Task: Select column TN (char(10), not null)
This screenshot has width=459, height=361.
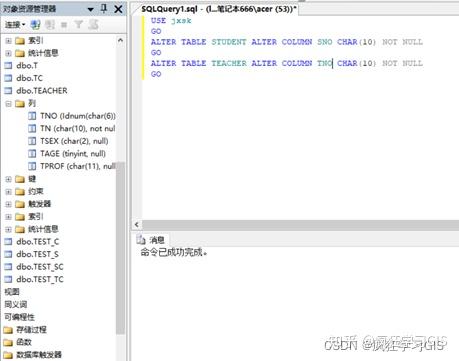Action: pos(77,129)
